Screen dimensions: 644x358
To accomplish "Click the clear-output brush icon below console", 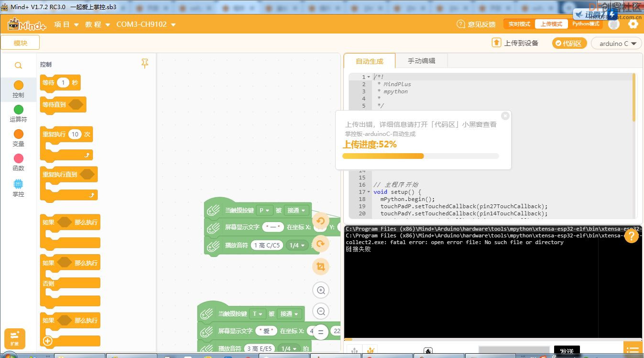I will (427, 351).
